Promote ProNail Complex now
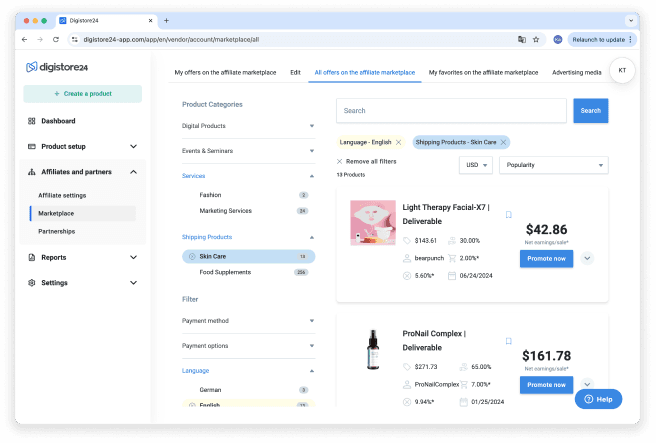 tap(546, 385)
